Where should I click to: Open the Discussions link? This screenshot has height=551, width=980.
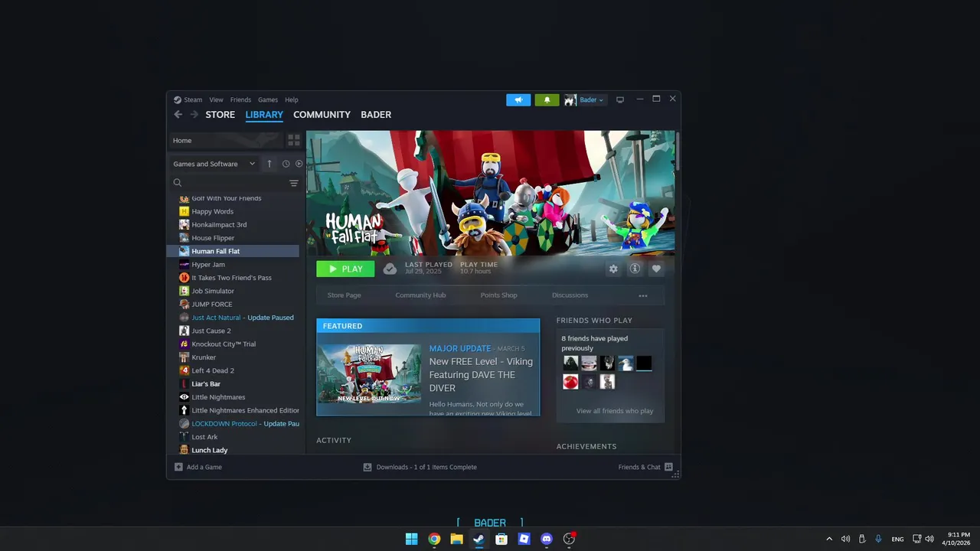coord(570,295)
